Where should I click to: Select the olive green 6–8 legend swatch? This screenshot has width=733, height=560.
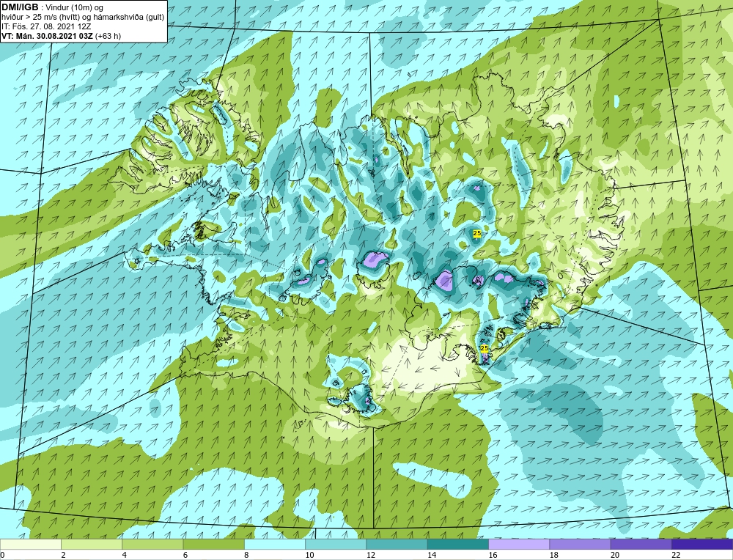click(x=213, y=544)
